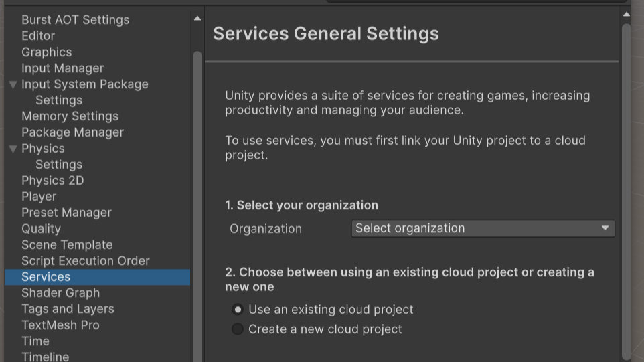Collapse the Input System Package tree arrow
This screenshot has height=362, width=644.
13,84
